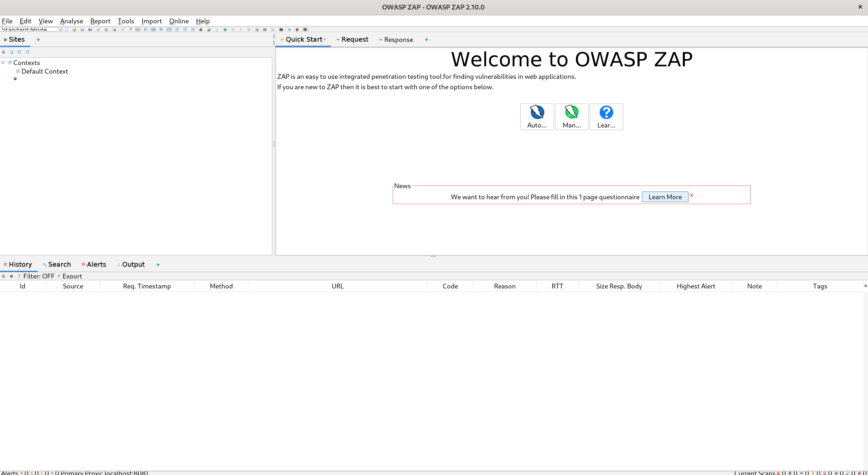The image size is (868, 475).
Task: Collapse the Contexts tree node
Action: (3, 63)
